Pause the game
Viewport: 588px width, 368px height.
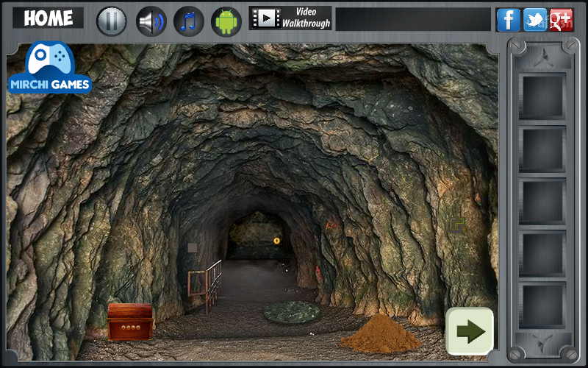tap(112, 21)
